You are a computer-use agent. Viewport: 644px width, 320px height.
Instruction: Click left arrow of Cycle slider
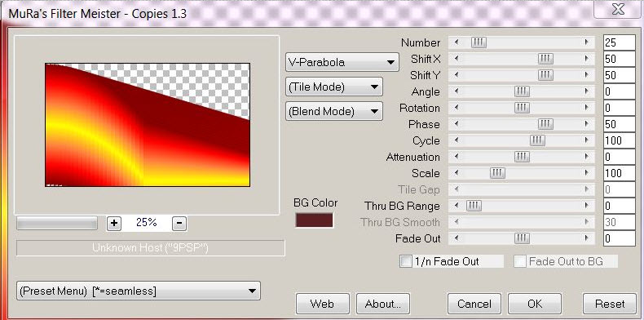[x=457, y=140]
